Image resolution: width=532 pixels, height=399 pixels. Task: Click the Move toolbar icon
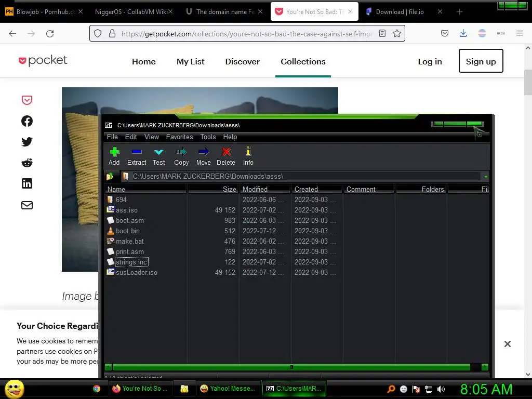point(204,156)
